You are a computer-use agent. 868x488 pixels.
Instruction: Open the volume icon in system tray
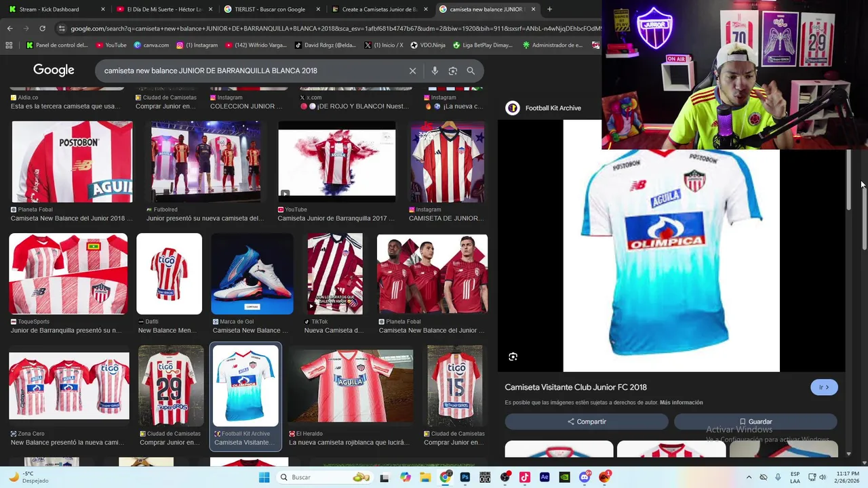[x=824, y=477]
